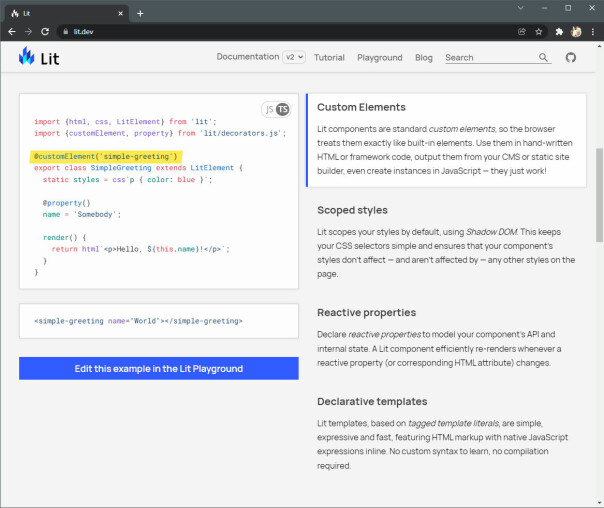Open the GitHub icon link

570,57
